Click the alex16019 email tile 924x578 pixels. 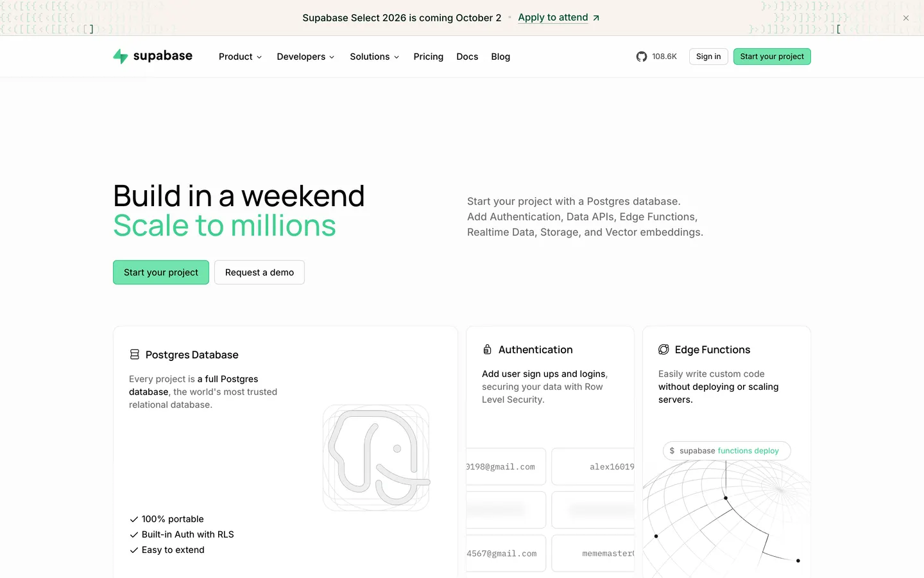click(593, 467)
